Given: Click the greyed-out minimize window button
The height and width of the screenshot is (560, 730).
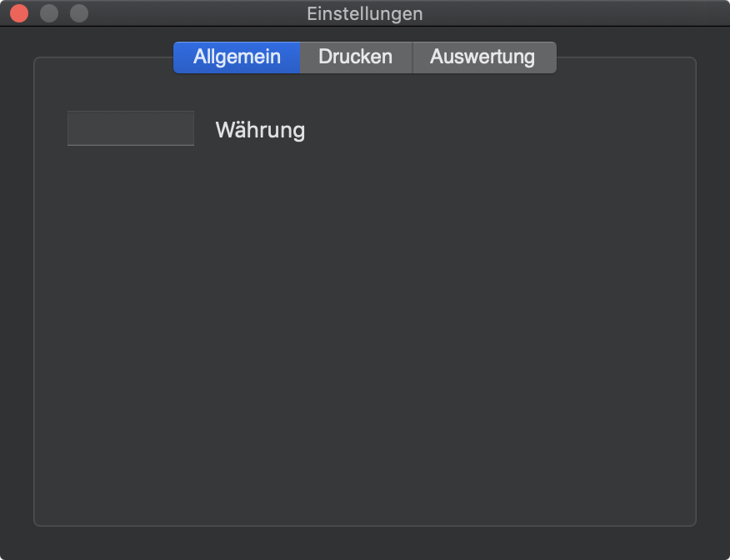Looking at the screenshot, I should point(49,13).
